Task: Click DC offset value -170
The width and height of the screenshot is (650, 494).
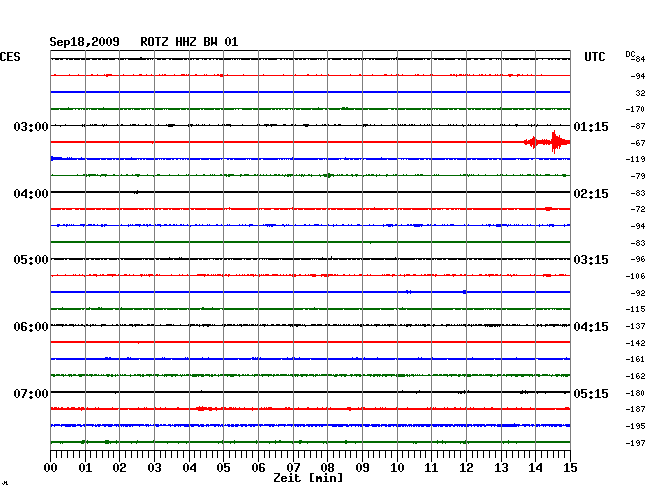Action: click(635, 109)
